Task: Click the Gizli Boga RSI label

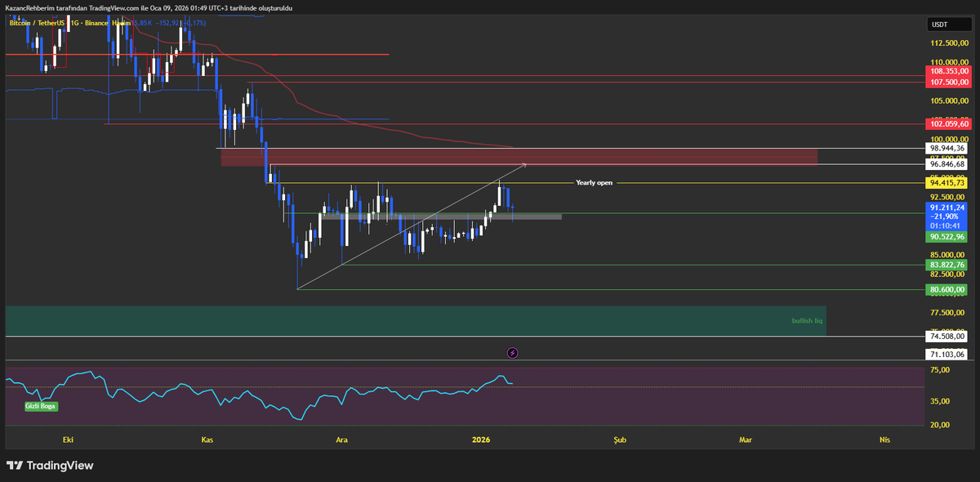Action: click(41, 405)
